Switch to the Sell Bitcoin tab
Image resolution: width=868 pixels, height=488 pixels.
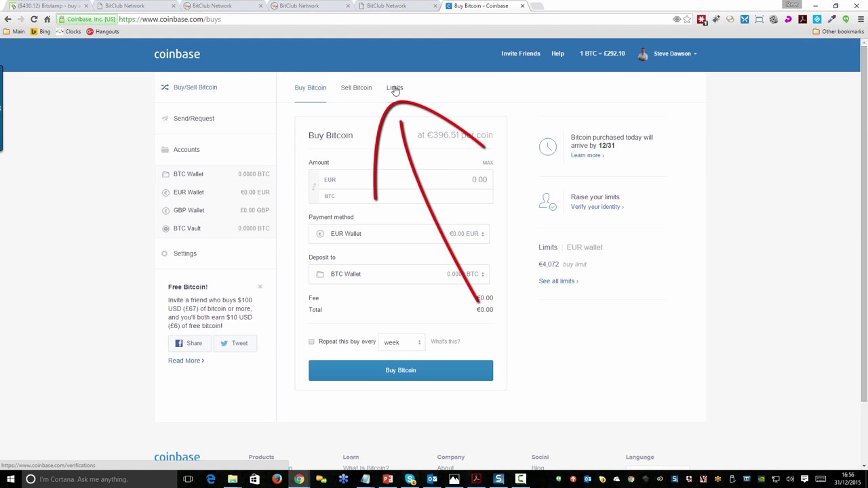point(356,88)
